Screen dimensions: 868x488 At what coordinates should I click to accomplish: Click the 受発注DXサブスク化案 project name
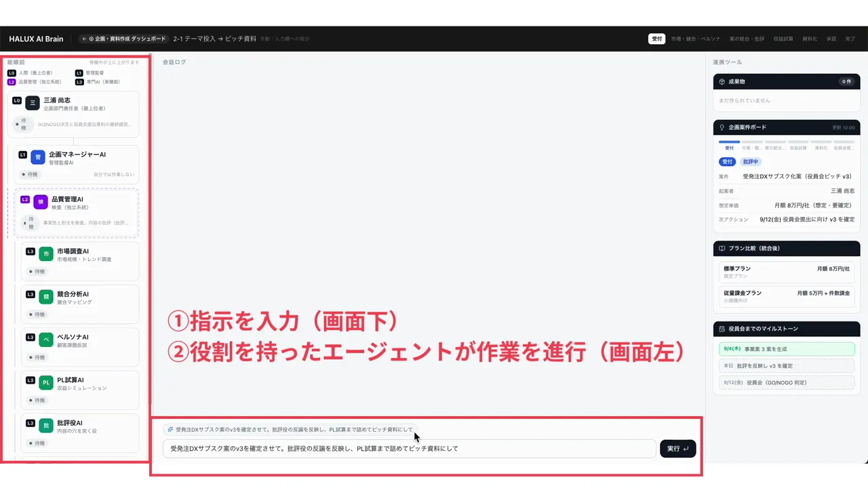799,176
